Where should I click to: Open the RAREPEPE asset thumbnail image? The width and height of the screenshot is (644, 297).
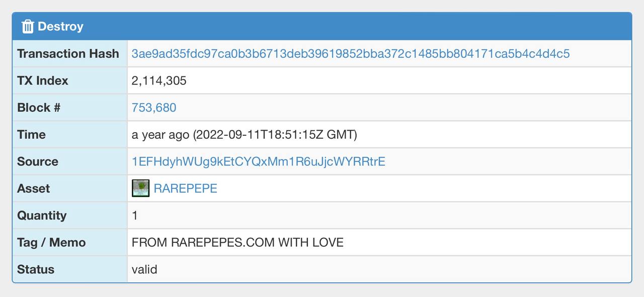click(x=141, y=188)
